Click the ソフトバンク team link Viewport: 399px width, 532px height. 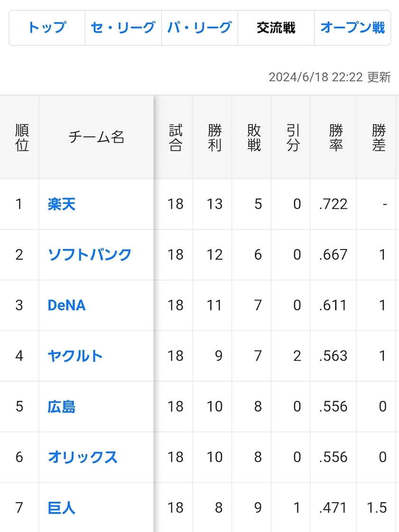[x=90, y=255]
